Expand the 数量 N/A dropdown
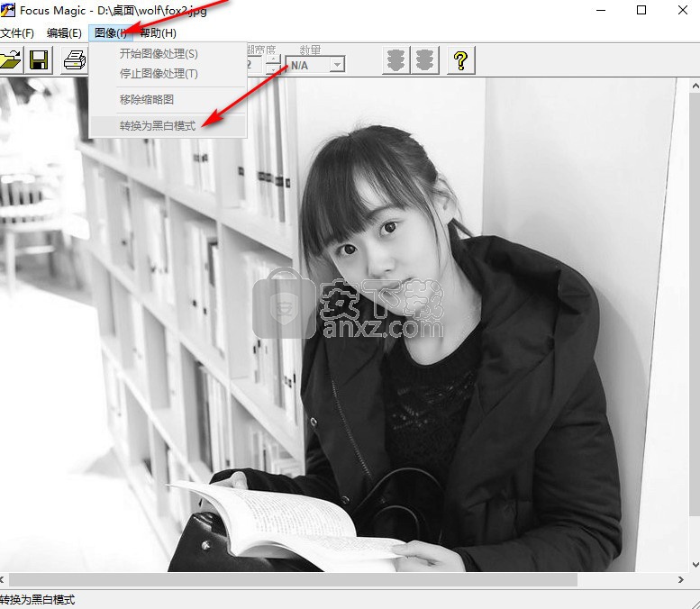The image size is (700, 609). pos(337,65)
